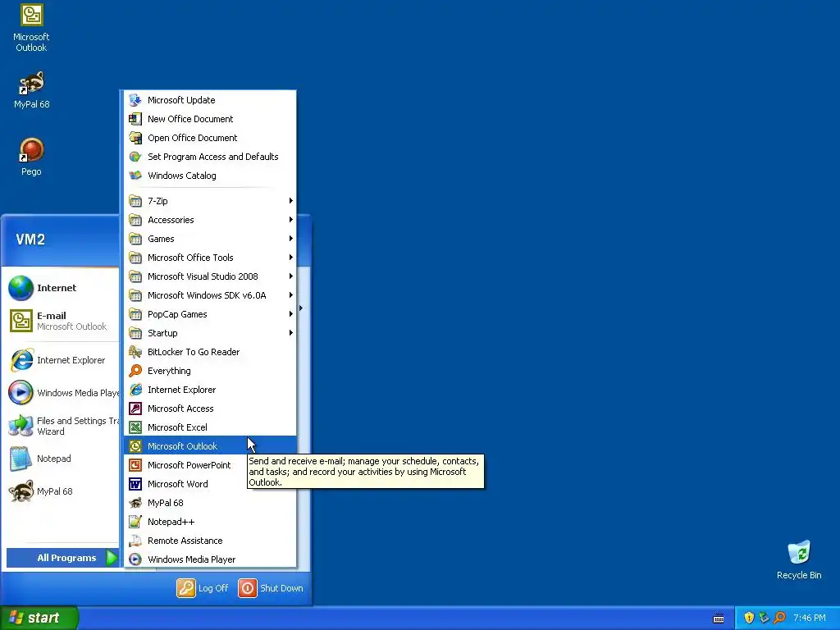The image size is (840, 630).
Task: Click the security shield tray icon
Action: tap(749, 618)
